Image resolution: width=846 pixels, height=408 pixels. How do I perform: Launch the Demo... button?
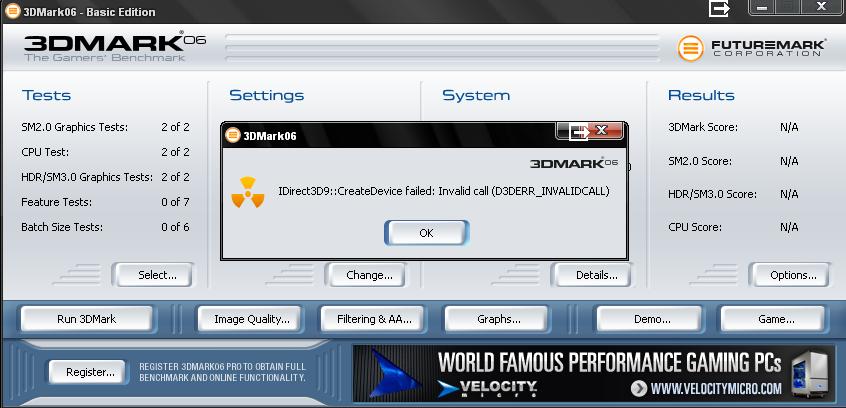point(651,319)
